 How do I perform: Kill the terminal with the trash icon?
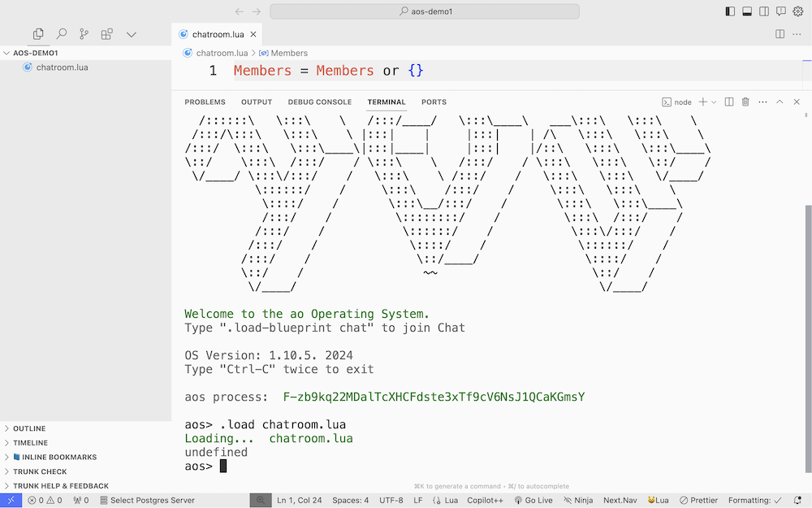[745, 102]
